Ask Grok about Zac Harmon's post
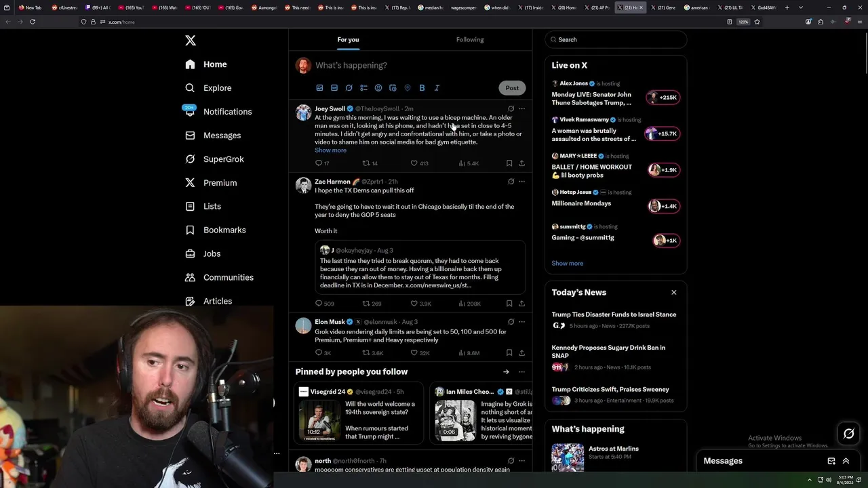Image resolution: width=868 pixels, height=488 pixels. pos(511,182)
